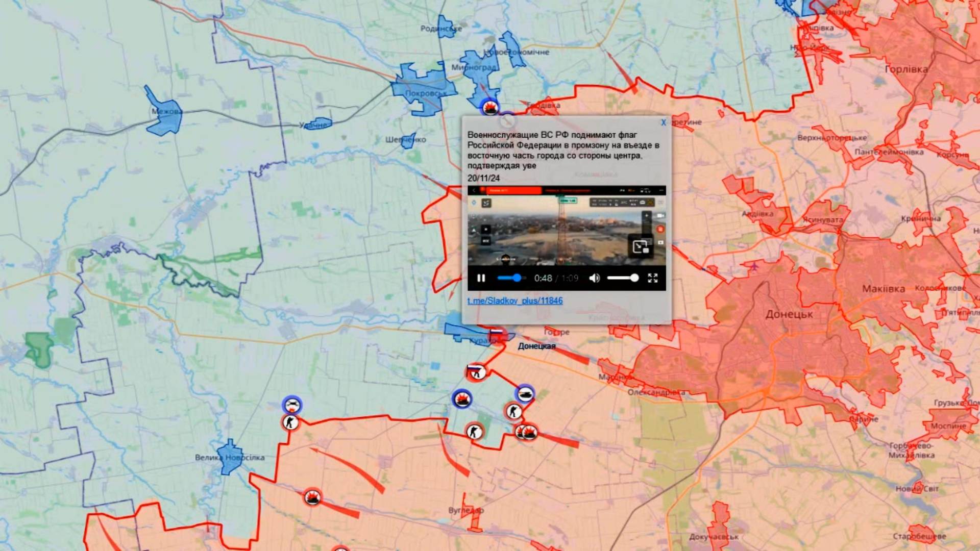Click the picture-in-picture icon on video
This screenshot has height=551, width=980.
[640, 246]
